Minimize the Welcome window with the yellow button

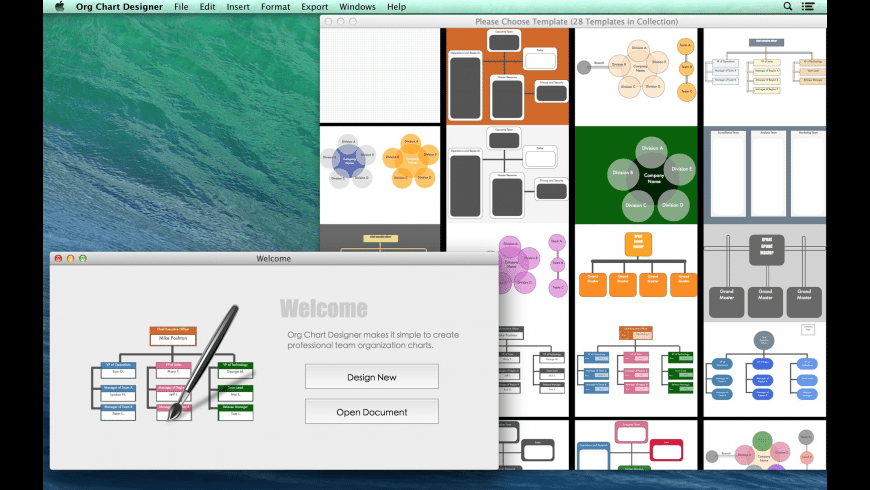pos(70,259)
